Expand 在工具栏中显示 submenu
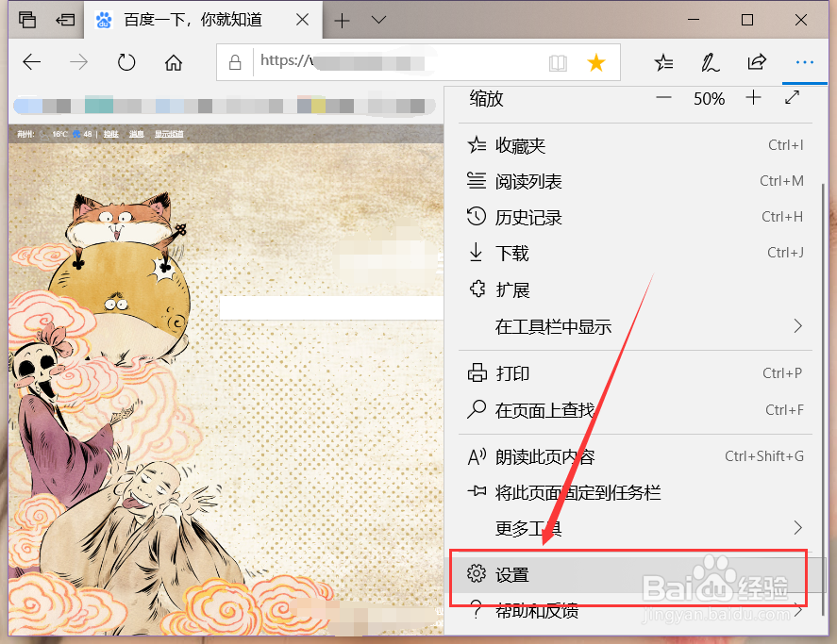The height and width of the screenshot is (644, 837). pyautogui.click(x=635, y=326)
